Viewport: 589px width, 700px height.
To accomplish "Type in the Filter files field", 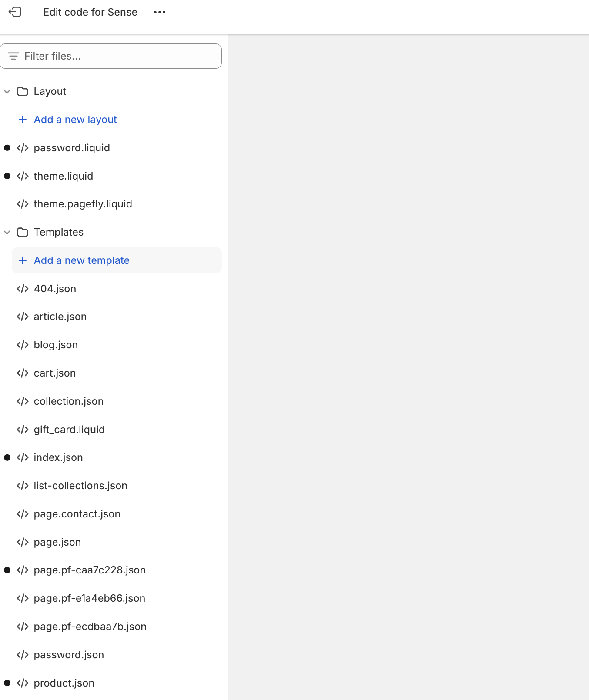I will pos(117,56).
